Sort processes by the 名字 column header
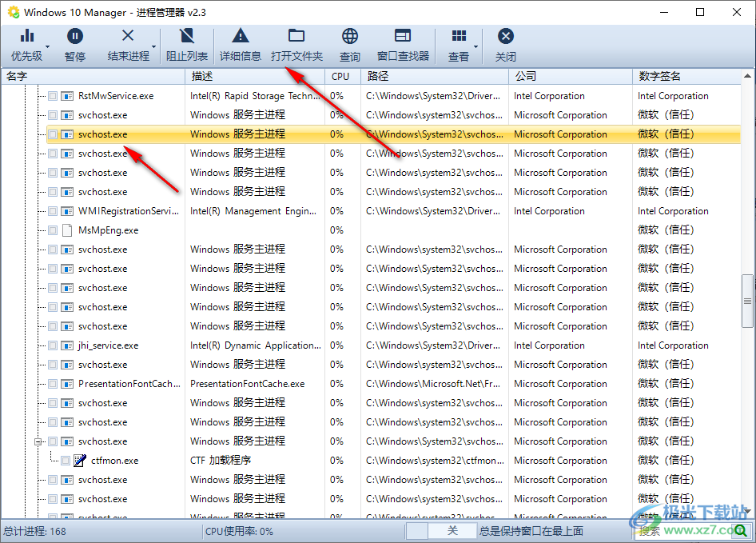756x543 pixels. tap(80, 76)
